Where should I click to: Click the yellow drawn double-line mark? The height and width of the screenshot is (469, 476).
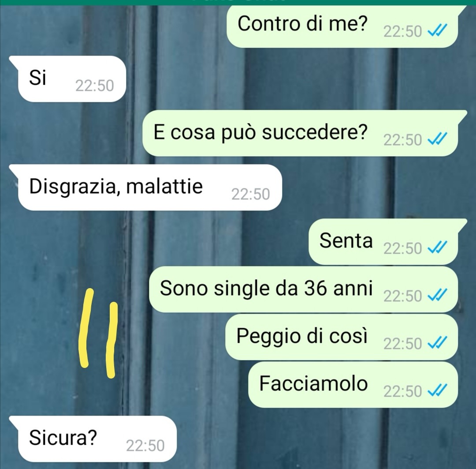pyautogui.click(x=98, y=334)
